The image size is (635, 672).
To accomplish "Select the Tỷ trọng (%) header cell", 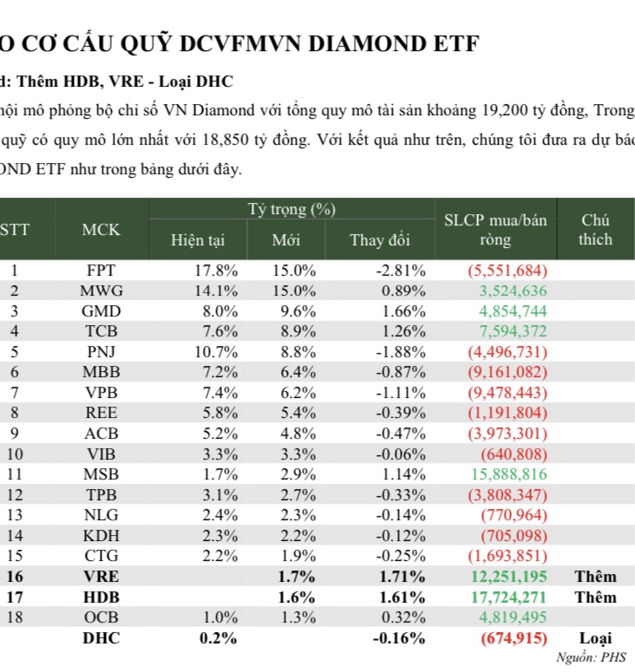I will click(291, 209).
